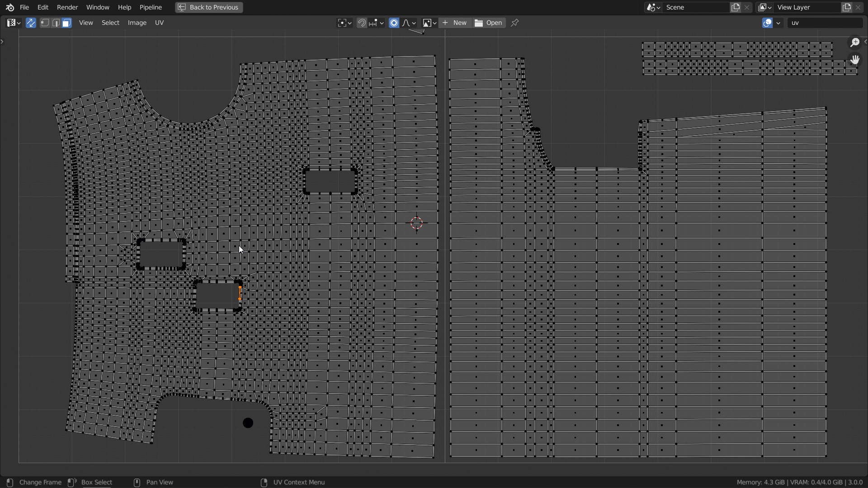Screen dimensions: 868x488
Task: Open the Image menu
Action: (x=137, y=22)
